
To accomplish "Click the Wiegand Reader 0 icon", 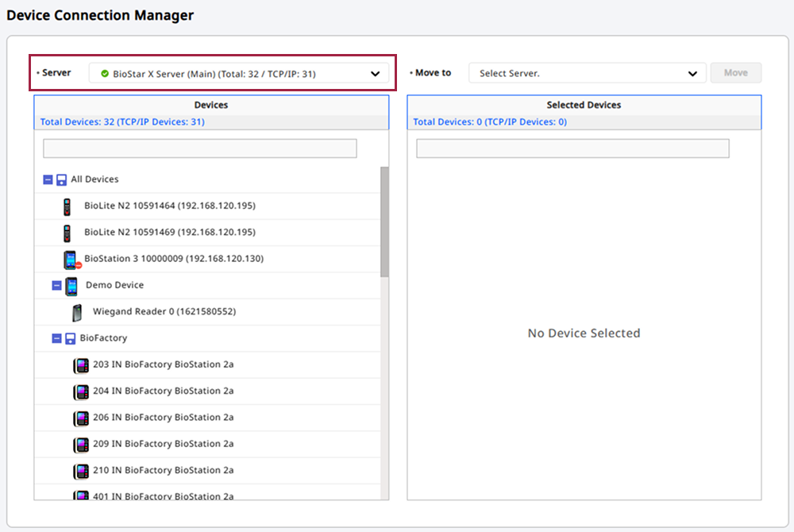I will 77,312.
